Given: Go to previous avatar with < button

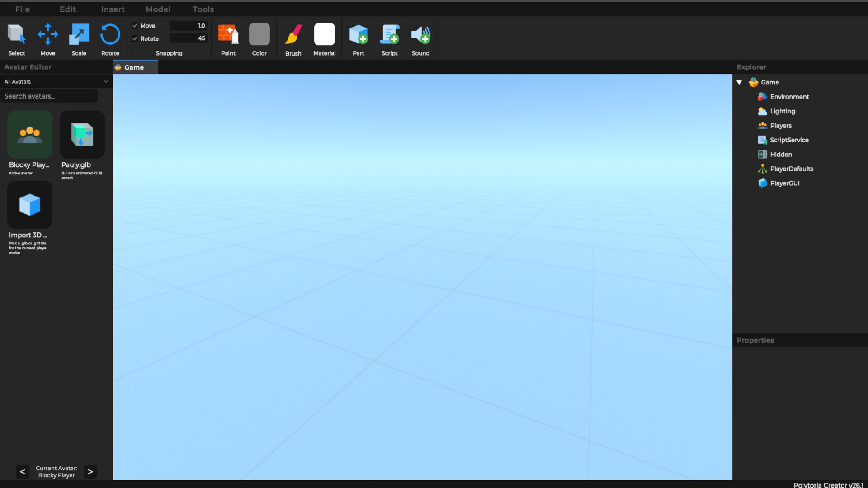Looking at the screenshot, I should click(x=22, y=472).
